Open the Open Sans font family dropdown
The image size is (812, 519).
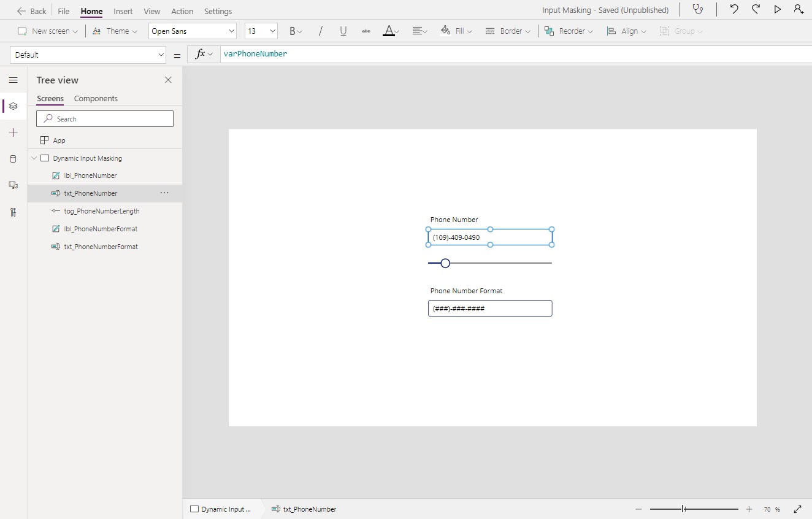coord(192,31)
